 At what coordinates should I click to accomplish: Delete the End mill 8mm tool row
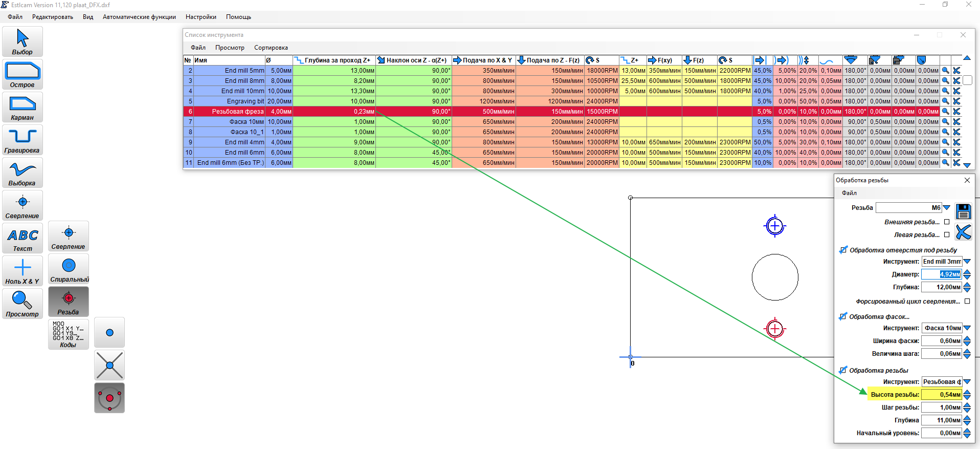[x=956, y=81]
